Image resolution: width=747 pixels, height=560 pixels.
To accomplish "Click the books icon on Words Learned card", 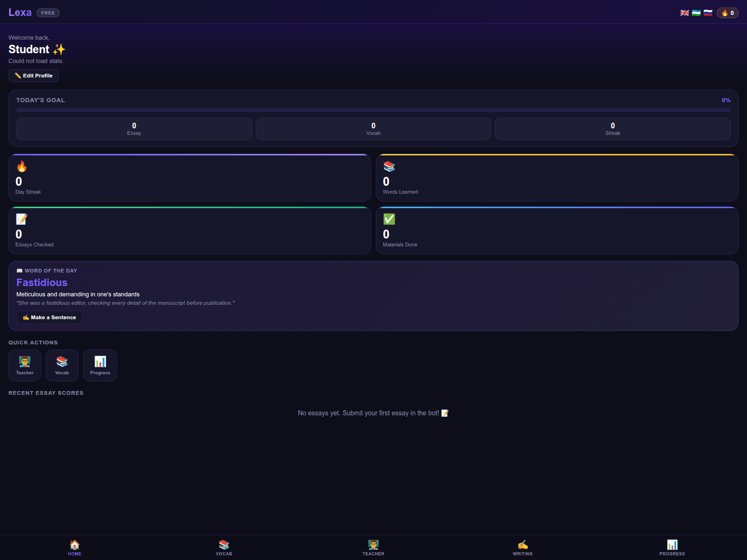I will (389, 167).
